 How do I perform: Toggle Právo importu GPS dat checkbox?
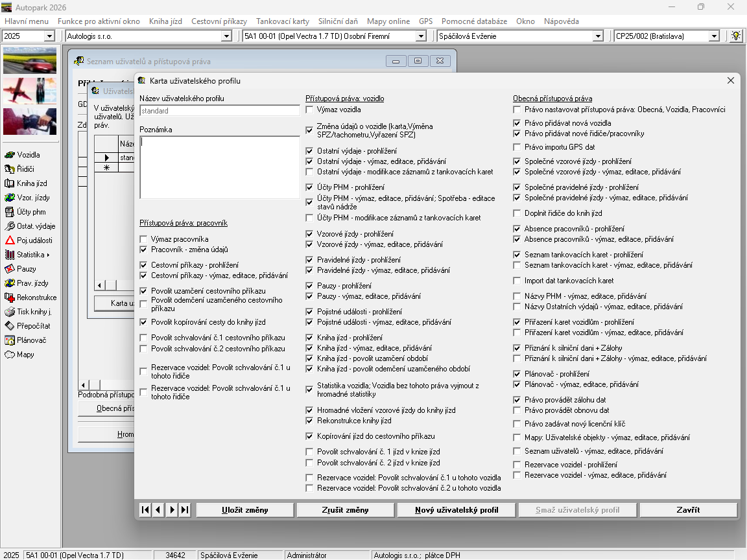tap(517, 147)
